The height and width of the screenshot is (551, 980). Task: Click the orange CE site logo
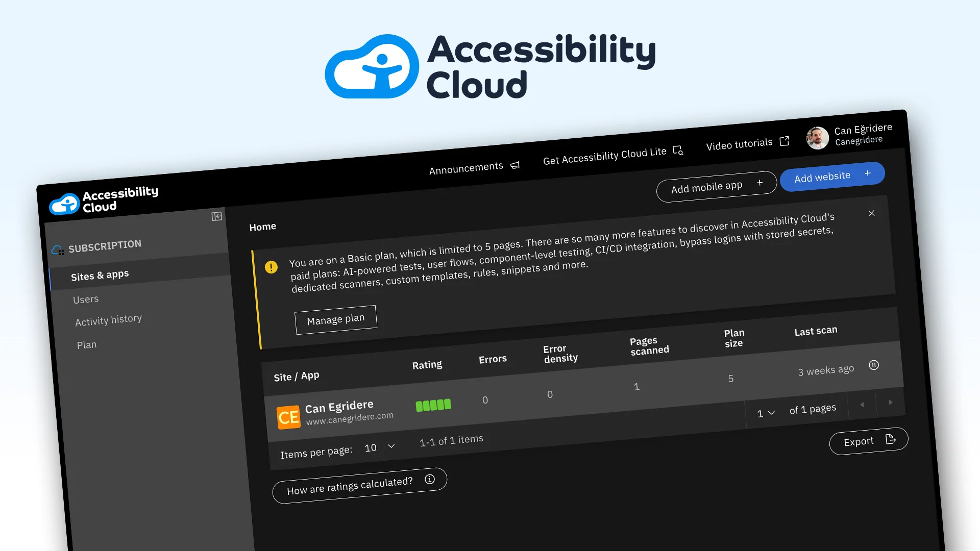point(288,417)
